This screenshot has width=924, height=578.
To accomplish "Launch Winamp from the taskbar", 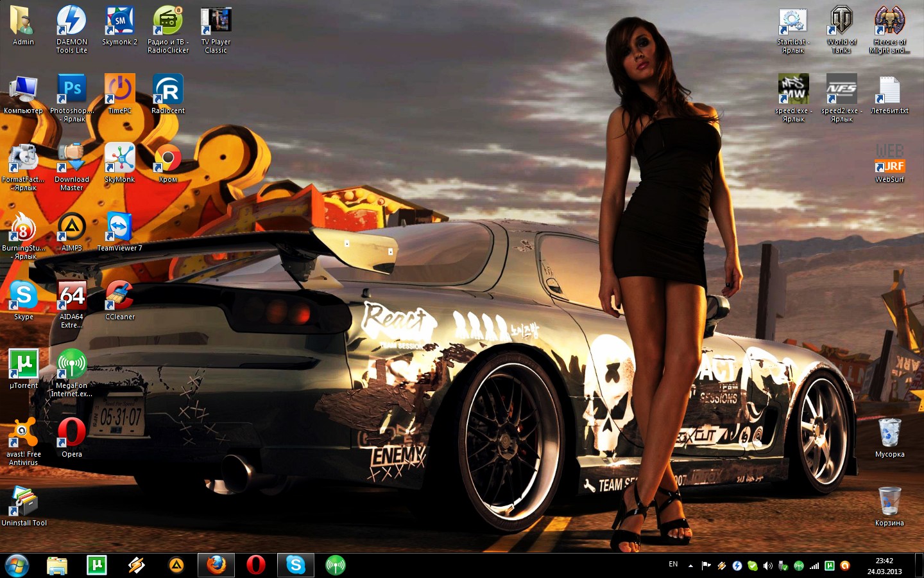I will (137, 565).
